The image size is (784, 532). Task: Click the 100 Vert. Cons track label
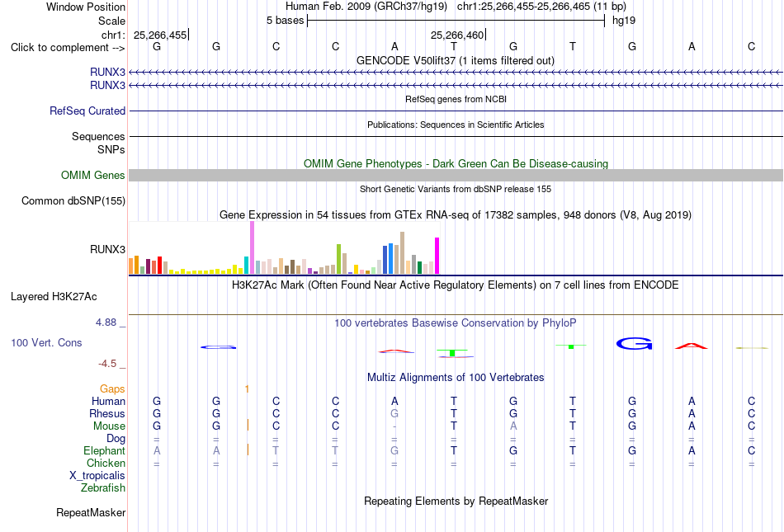coord(46,342)
